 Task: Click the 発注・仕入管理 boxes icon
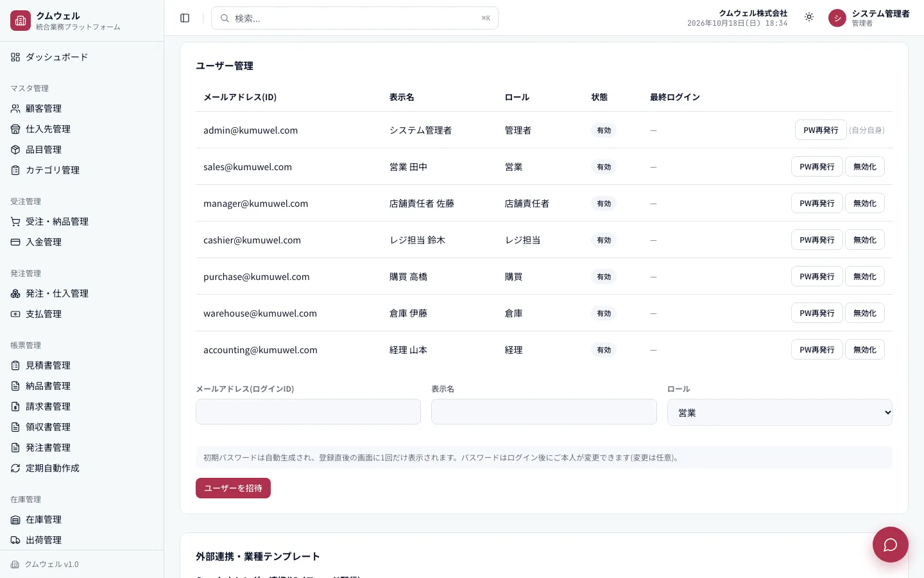coord(15,293)
